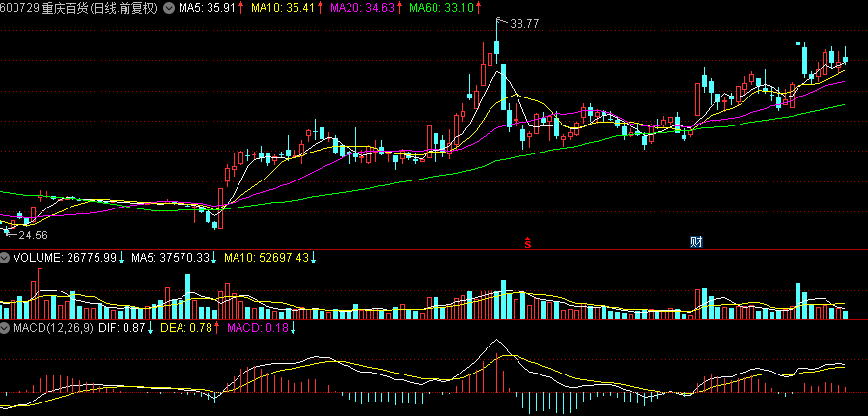Viewport: 868px width, 416px height.
Task: Click the stock title 600729 重庆百货(日线.前复权)
Action: pos(80,8)
